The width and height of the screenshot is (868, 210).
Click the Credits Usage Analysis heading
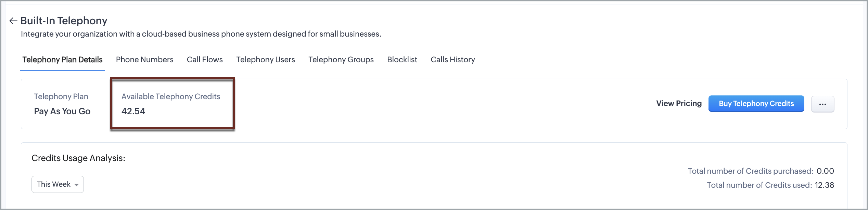click(x=78, y=158)
